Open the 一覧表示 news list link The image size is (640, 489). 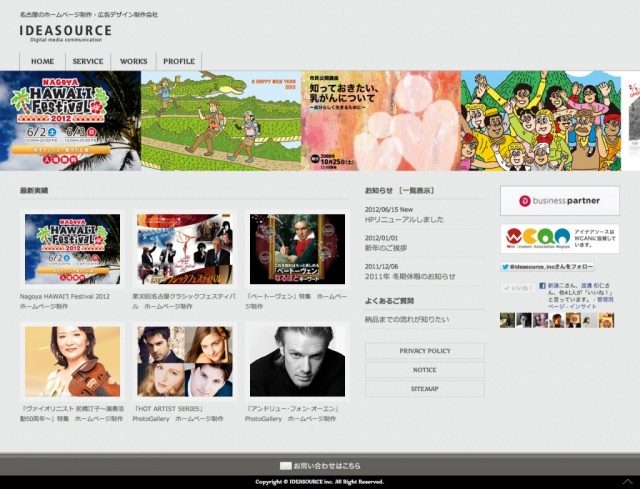point(416,190)
